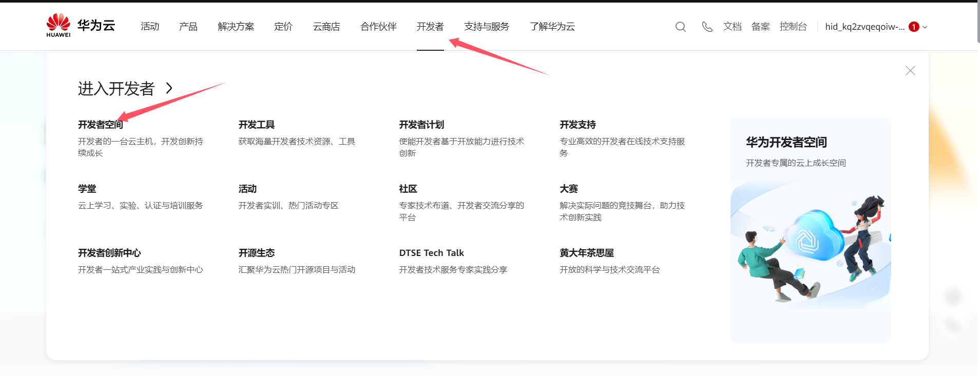
Task: Click the red notification badge
Action: [x=914, y=27]
